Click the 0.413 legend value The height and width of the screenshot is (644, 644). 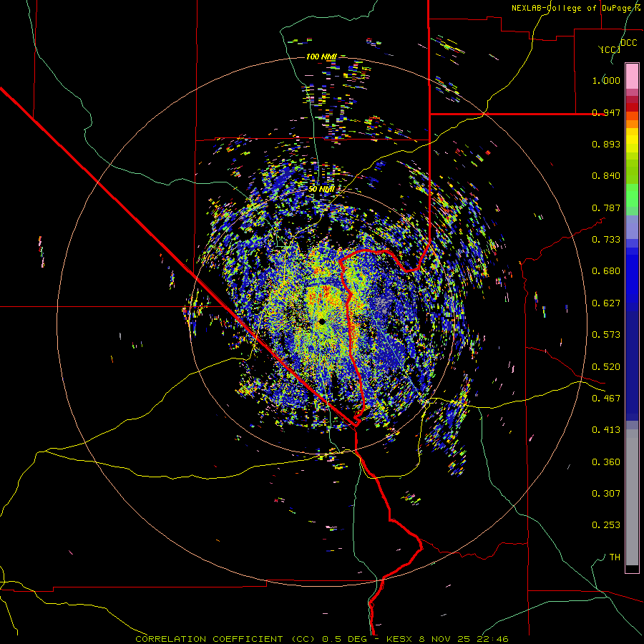tap(606, 430)
